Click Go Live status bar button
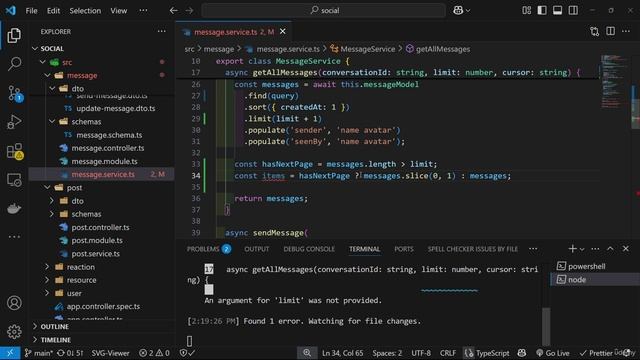Image resolution: width=640 pixels, height=360 pixels. 553,353
